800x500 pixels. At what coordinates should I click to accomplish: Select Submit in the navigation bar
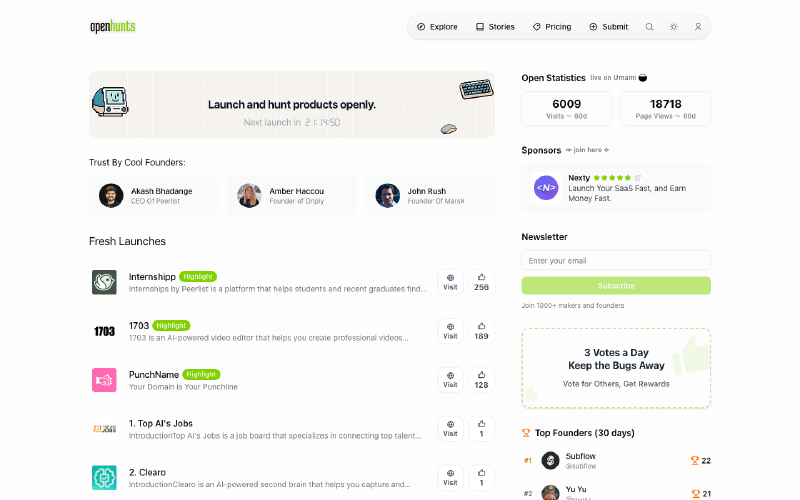tap(609, 27)
